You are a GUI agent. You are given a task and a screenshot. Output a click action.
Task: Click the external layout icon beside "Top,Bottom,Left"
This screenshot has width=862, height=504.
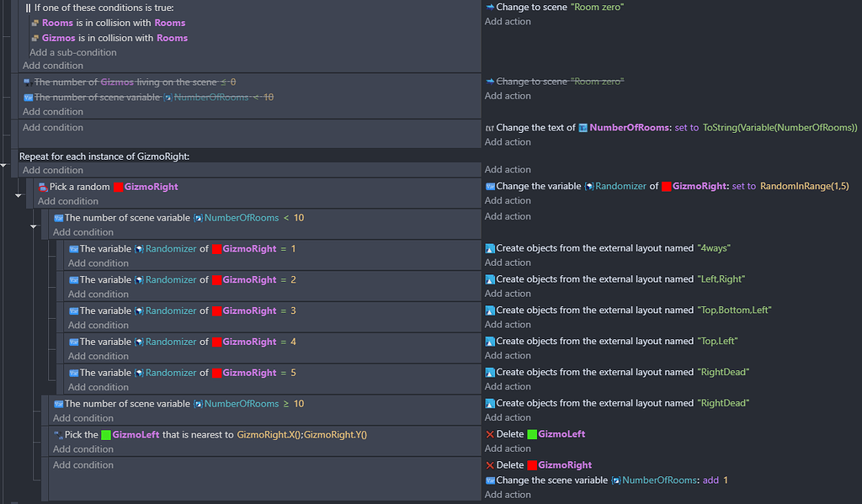[x=491, y=310]
